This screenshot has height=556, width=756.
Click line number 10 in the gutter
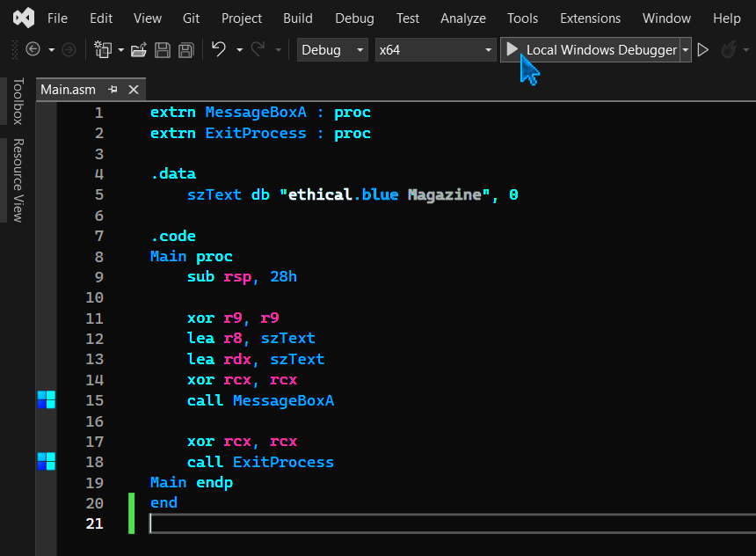coord(95,297)
